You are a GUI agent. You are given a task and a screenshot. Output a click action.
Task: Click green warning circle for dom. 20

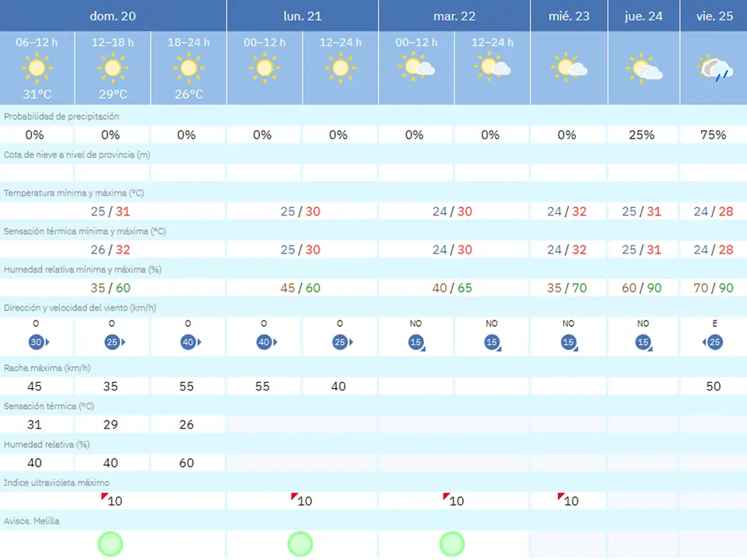pos(110,544)
